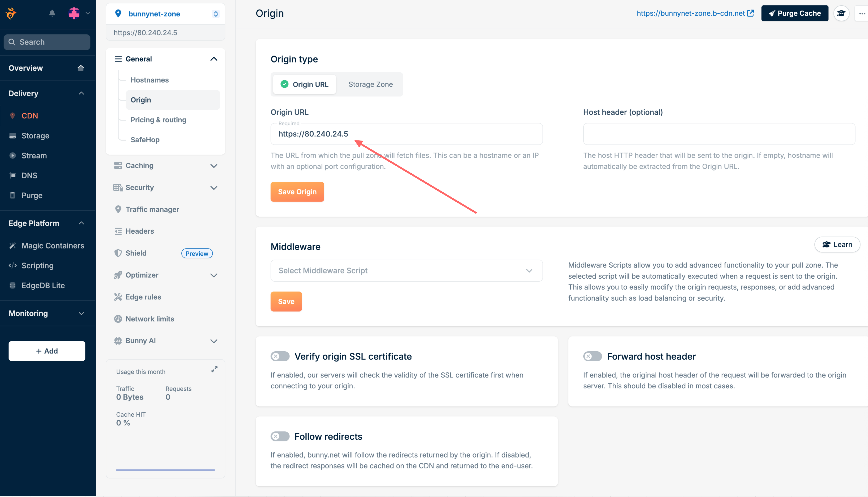This screenshot has width=868, height=497.
Task: Enable Verify origin SSL certificate toggle
Action: 280,356
